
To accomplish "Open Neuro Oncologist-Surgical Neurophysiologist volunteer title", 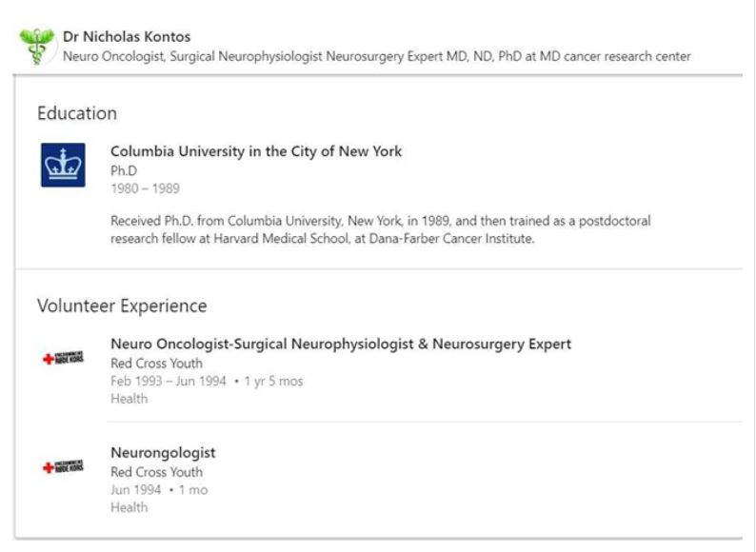I will coord(341,345).
